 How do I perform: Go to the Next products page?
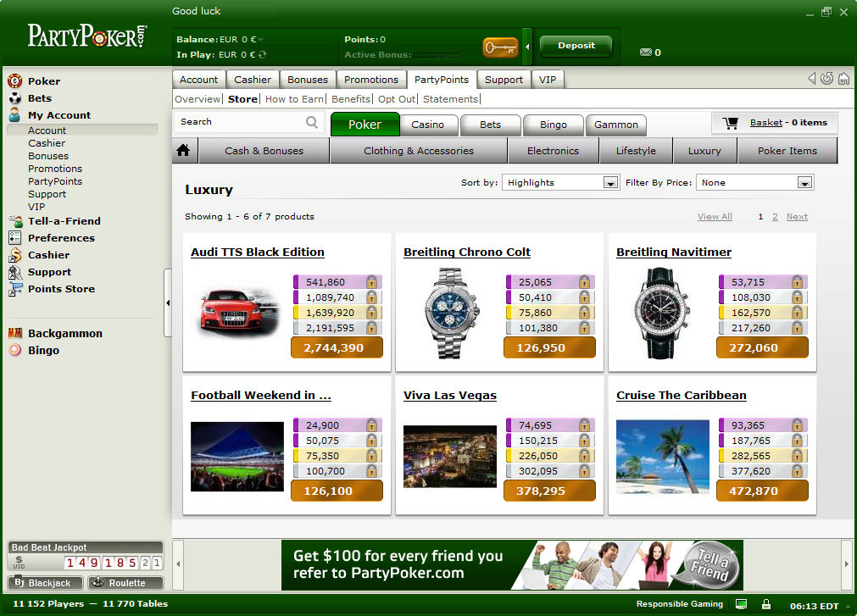tap(797, 217)
